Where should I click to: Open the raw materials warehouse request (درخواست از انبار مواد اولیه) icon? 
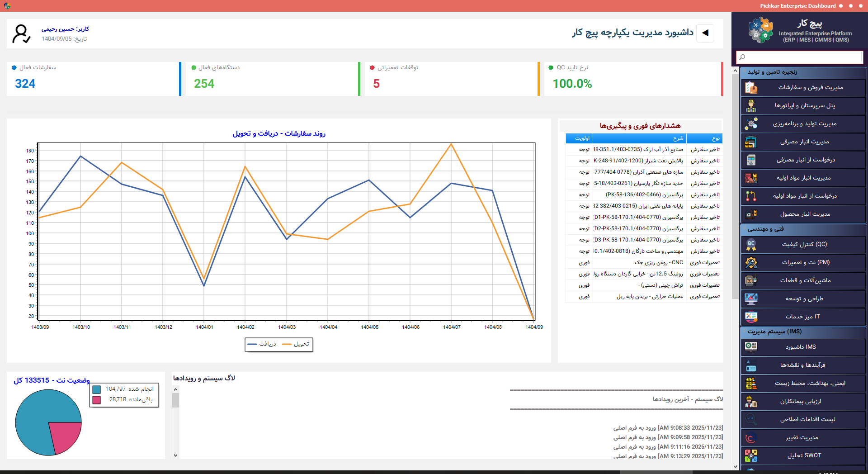751,196
